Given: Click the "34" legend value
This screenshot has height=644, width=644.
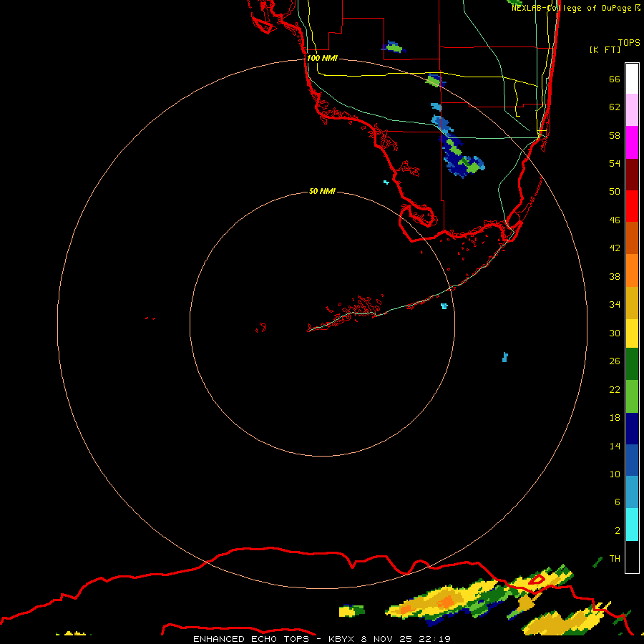Looking at the screenshot, I should [615, 305].
